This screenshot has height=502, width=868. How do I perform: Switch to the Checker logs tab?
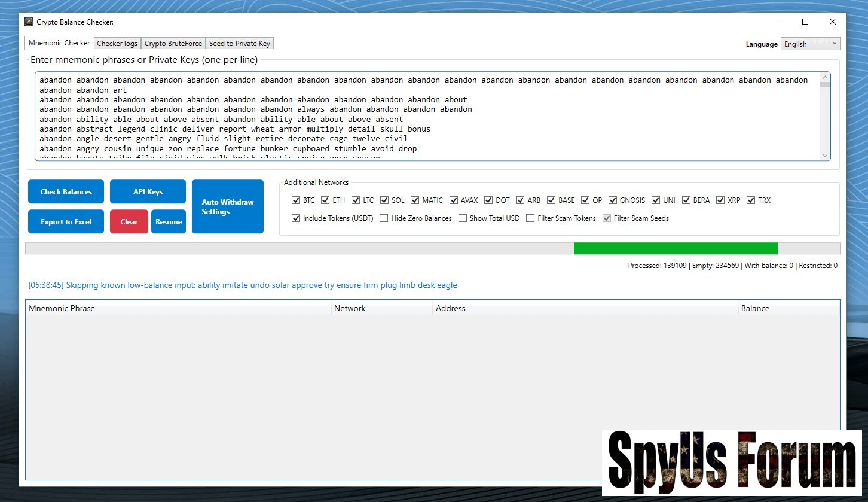coord(117,44)
